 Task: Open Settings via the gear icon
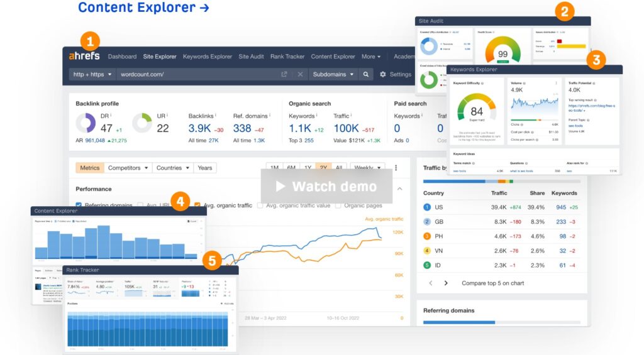[x=383, y=74]
